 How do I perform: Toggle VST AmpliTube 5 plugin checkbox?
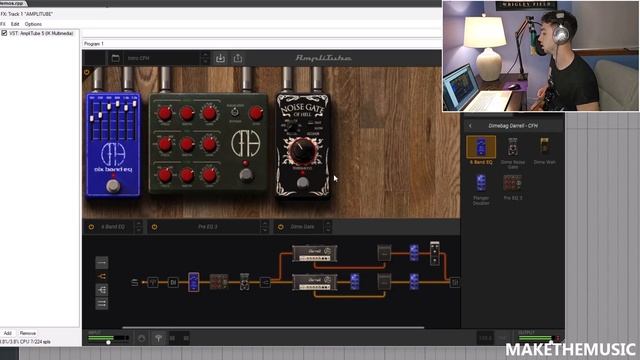pyautogui.click(x=4, y=33)
